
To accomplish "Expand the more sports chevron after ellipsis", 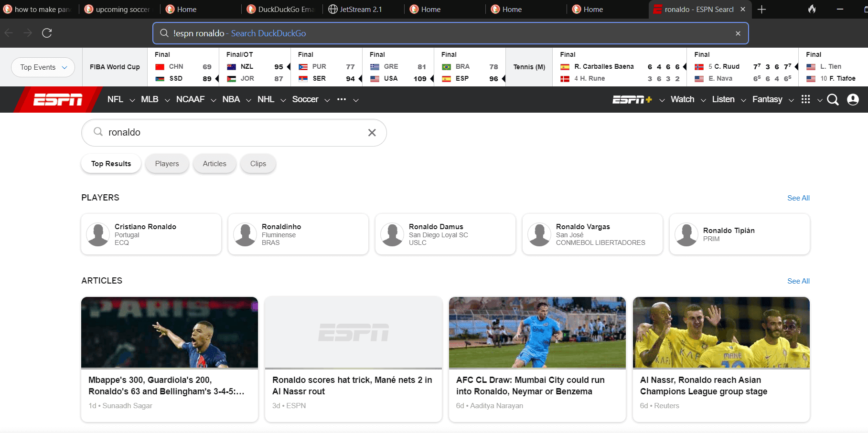I will pyautogui.click(x=356, y=100).
